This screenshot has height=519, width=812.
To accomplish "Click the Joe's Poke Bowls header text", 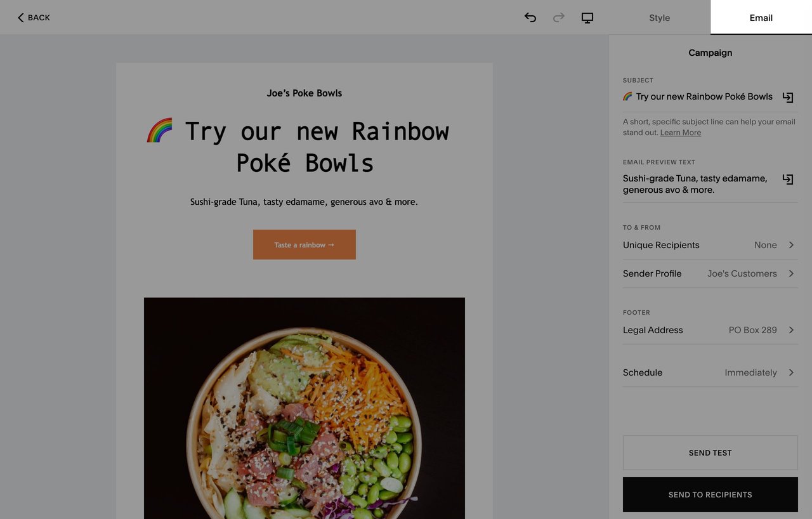I will pos(304,93).
